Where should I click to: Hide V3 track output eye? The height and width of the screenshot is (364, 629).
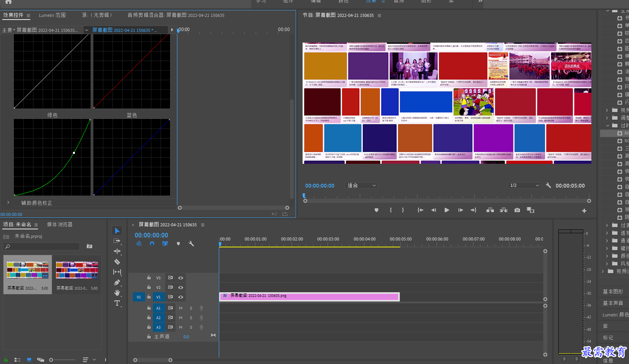point(180,278)
